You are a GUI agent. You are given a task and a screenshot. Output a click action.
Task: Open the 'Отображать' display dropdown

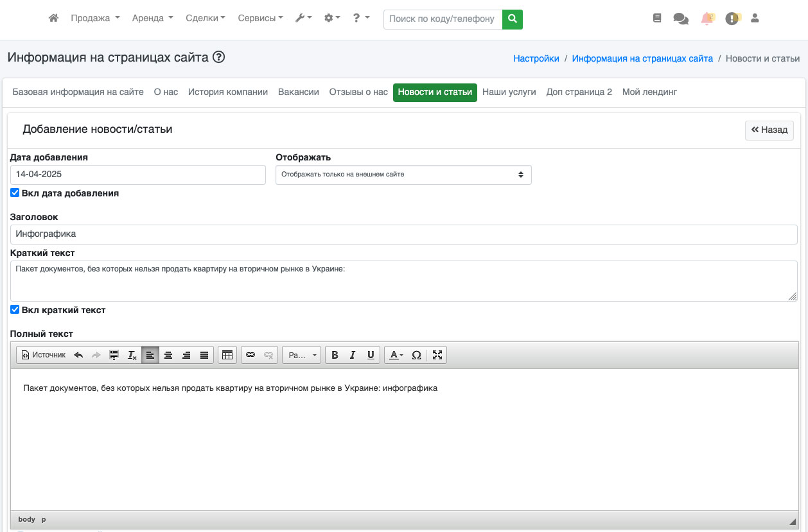click(x=403, y=175)
